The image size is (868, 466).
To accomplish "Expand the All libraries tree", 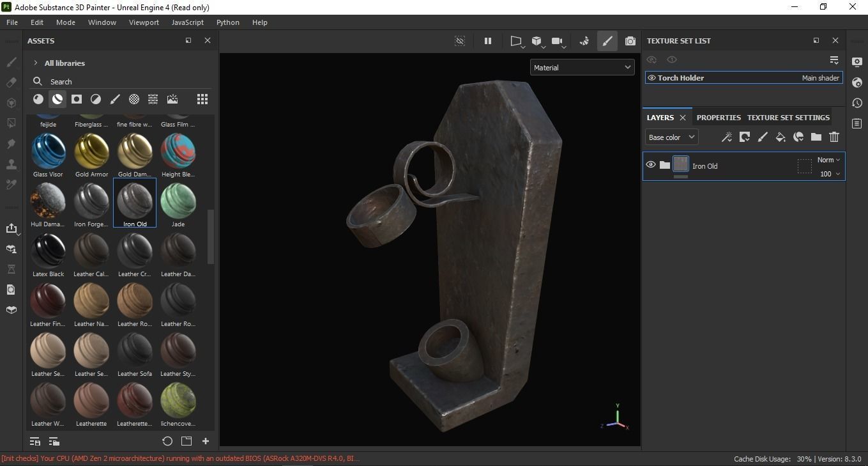I will click(x=36, y=63).
